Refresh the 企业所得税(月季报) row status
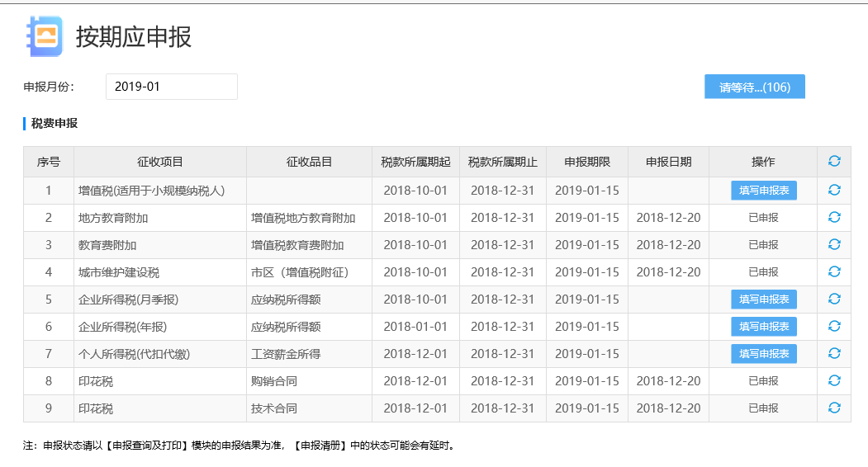The image size is (868, 467). tap(834, 299)
